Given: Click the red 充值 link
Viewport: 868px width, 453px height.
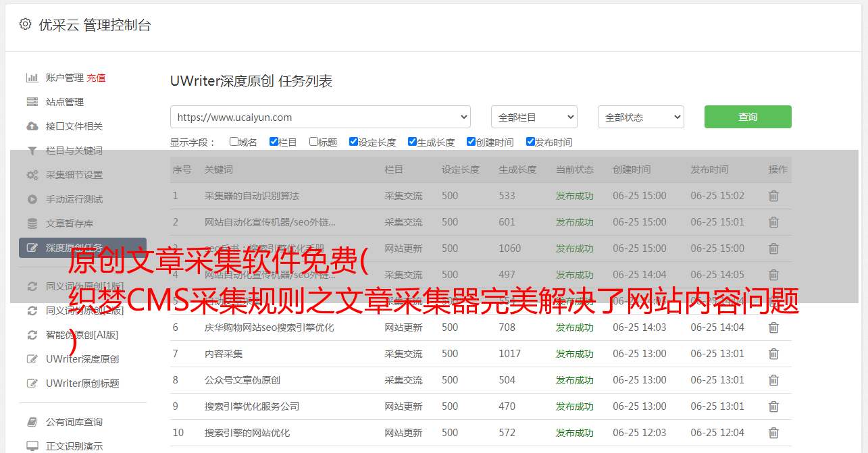Looking at the screenshot, I should pyautogui.click(x=96, y=78).
